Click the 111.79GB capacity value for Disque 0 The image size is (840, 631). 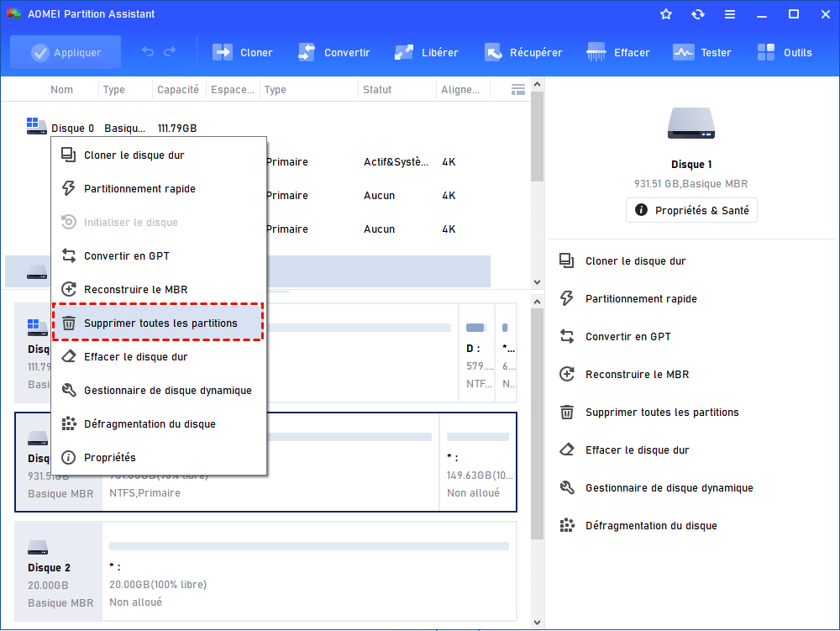tap(177, 129)
